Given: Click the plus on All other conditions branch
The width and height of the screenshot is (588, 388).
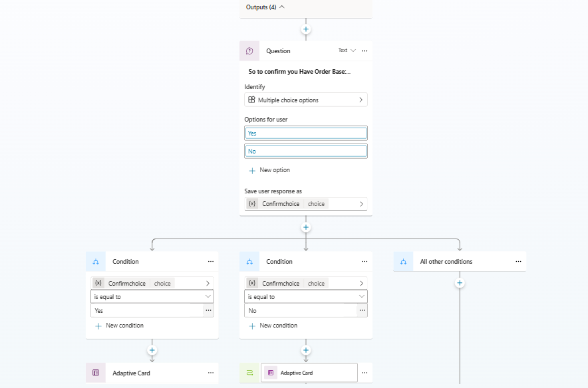Looking at the screenshot, I should (459, 282).
